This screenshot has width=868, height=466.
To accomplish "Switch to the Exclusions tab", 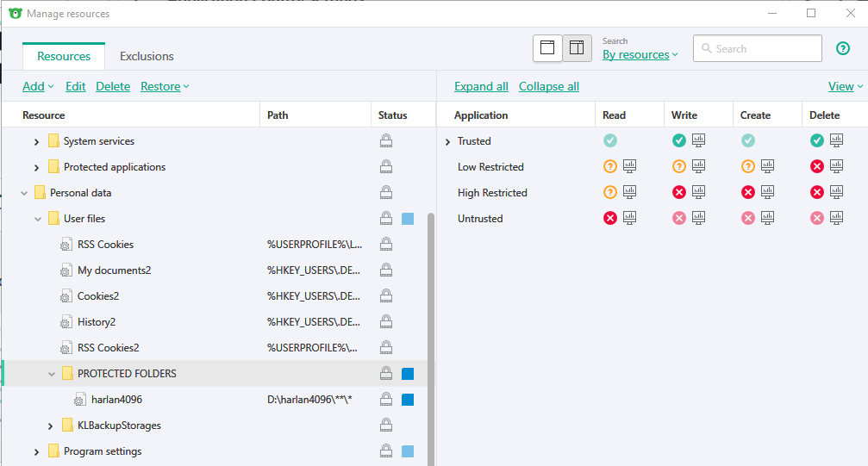I will tap(147, 56).
